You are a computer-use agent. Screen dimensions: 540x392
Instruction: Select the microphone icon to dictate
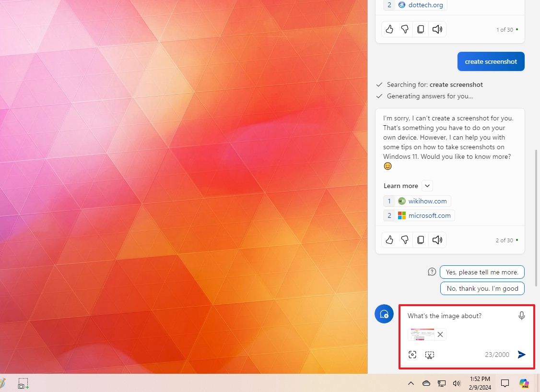[x=521, y=316]
